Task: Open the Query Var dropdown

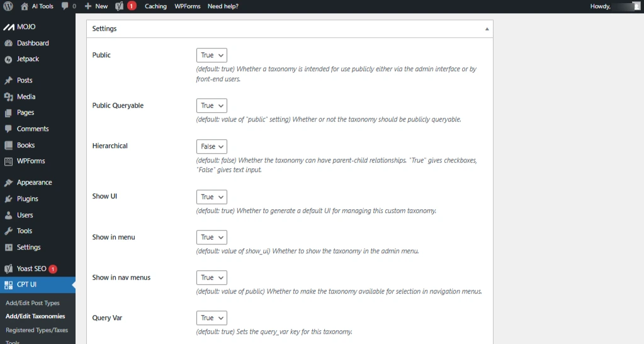Action: click(x=212, y=318)
